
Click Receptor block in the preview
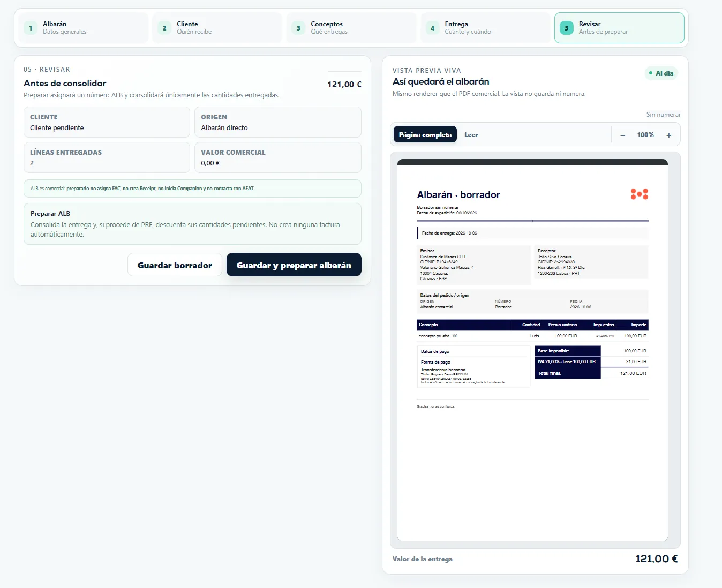591,262
